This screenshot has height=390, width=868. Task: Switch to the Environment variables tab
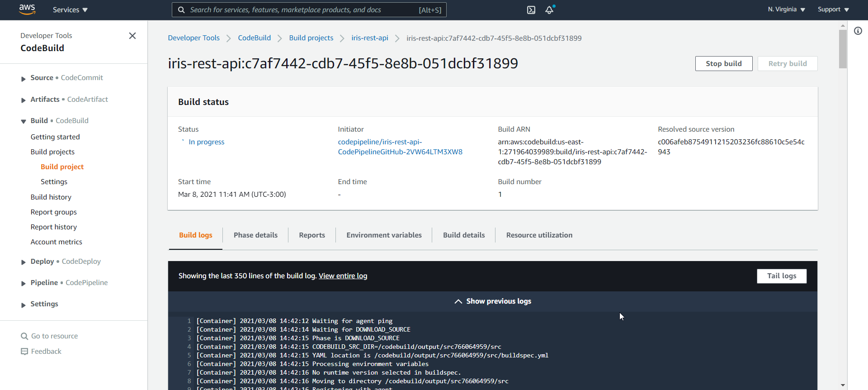pos(384,235)
